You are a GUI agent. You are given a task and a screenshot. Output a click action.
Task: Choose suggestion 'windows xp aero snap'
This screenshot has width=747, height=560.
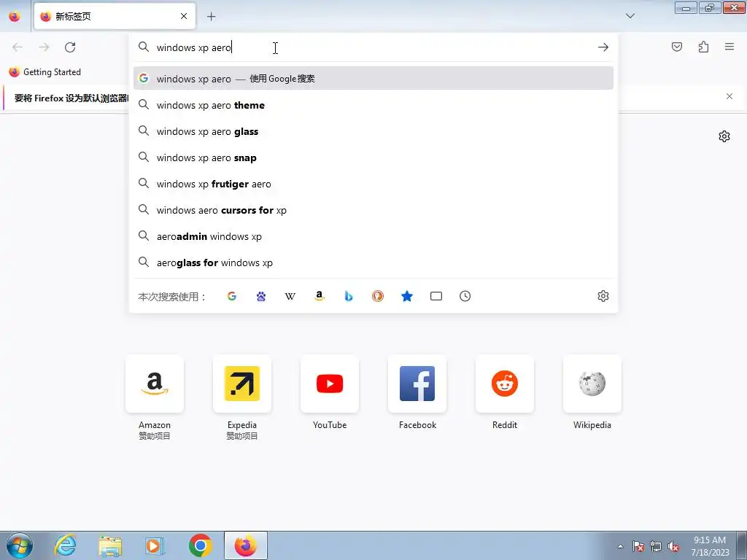click(373, 157)
